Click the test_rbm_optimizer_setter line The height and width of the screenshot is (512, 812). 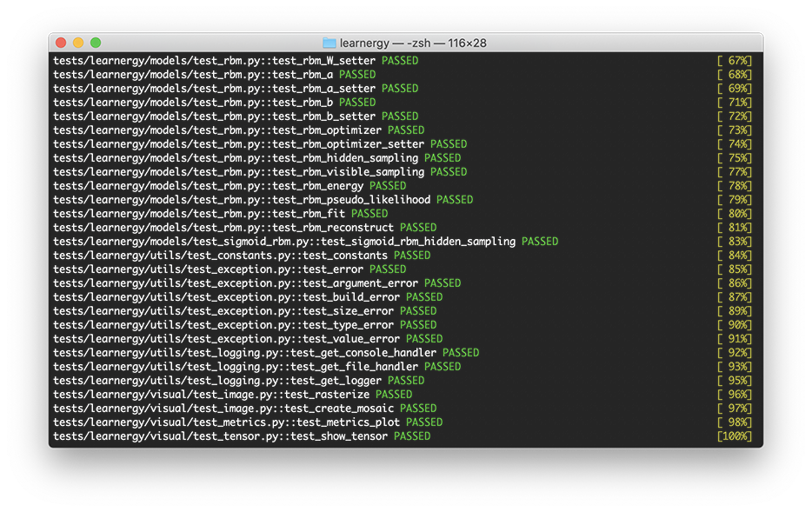pyautogui.click(x=260, y=144)
